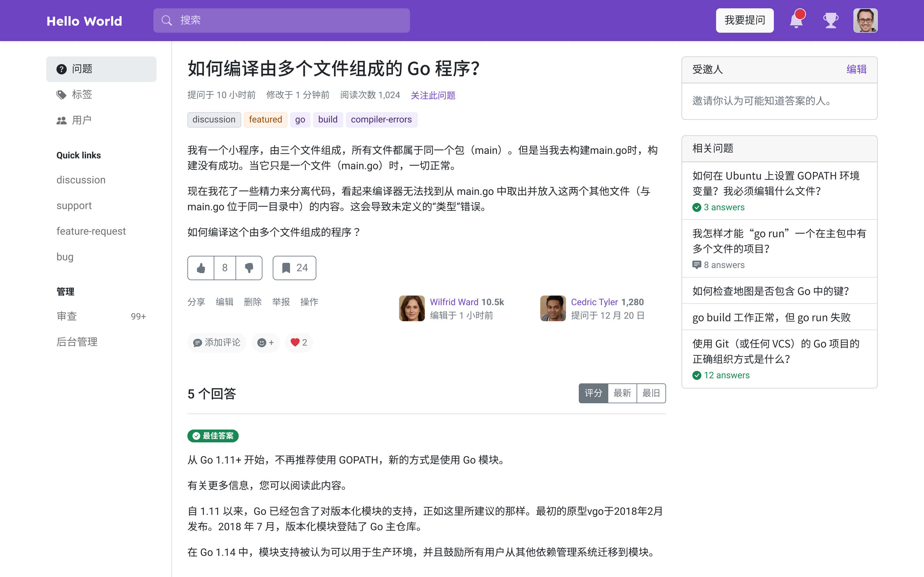This screenshot has width=924, height=577.
Task: Sort answers by 最新 newest
Action: click(x=622, y=393)
